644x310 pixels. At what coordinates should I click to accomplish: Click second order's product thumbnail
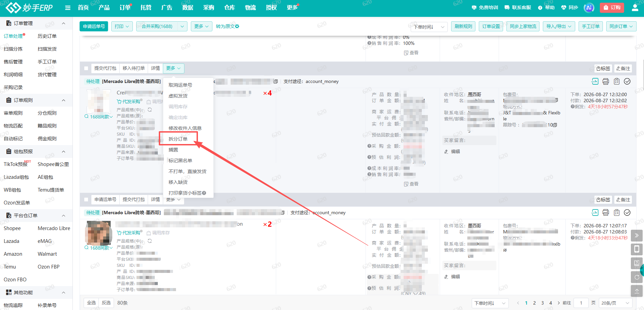pos(98,233)
